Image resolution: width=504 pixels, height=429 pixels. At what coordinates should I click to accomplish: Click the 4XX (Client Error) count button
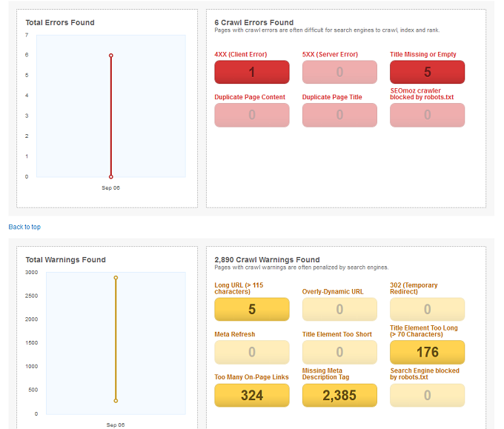[x=252, y=72]
